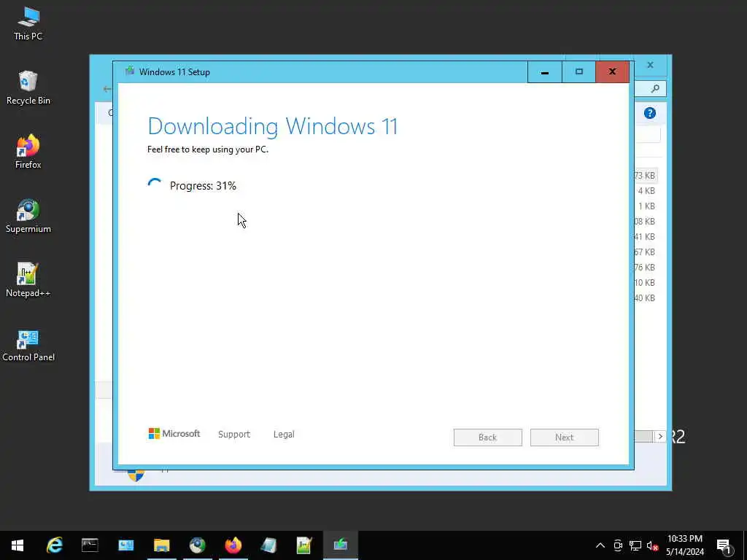Select the Recycle Bin desktop icon
This screenshot has height=560, width=747.
click(28, 88)
